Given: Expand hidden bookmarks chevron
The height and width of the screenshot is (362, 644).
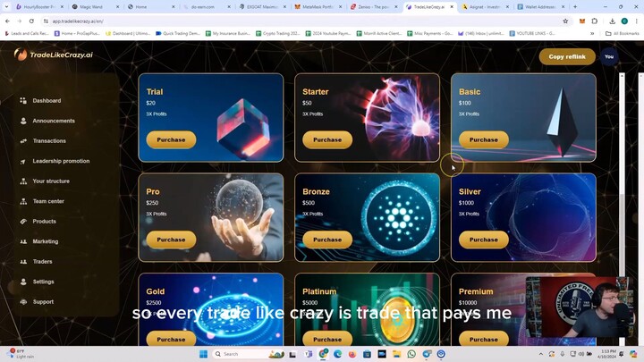Looking at the screenshot, I should tap(592, 33).
